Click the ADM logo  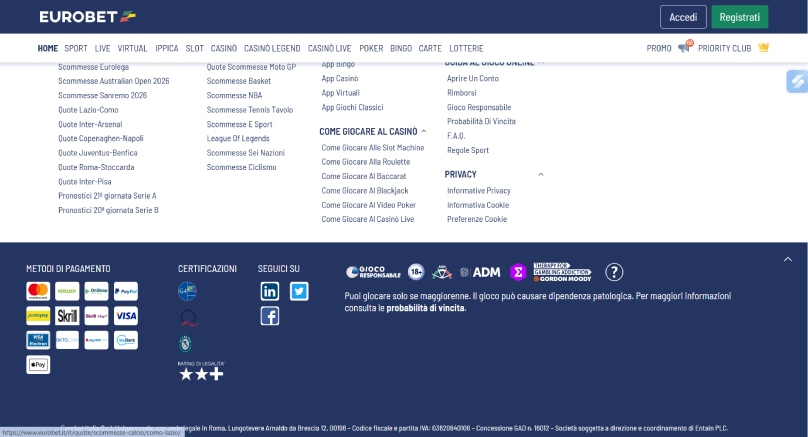[480, 272]
